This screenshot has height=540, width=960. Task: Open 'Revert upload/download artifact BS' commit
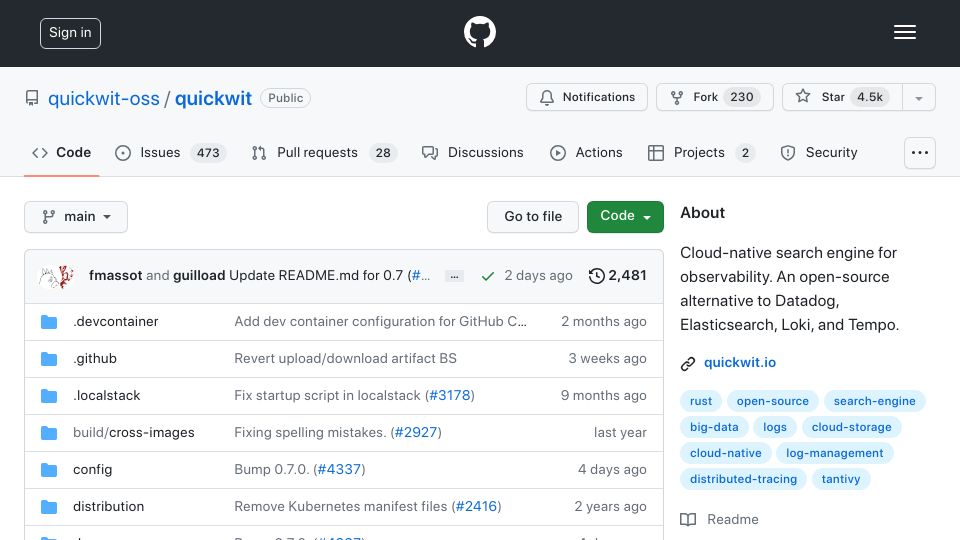(x=345, y=358)
